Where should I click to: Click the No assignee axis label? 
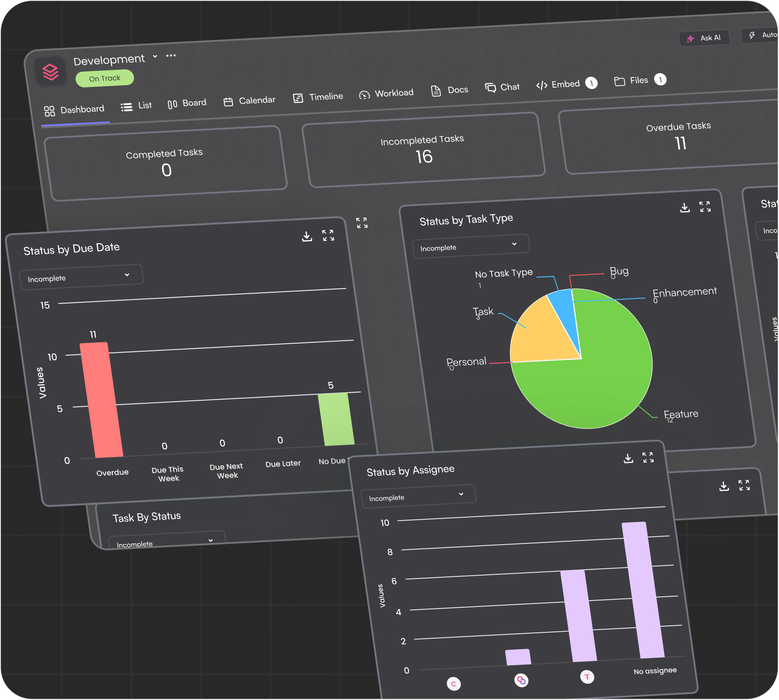click(655, 671)
